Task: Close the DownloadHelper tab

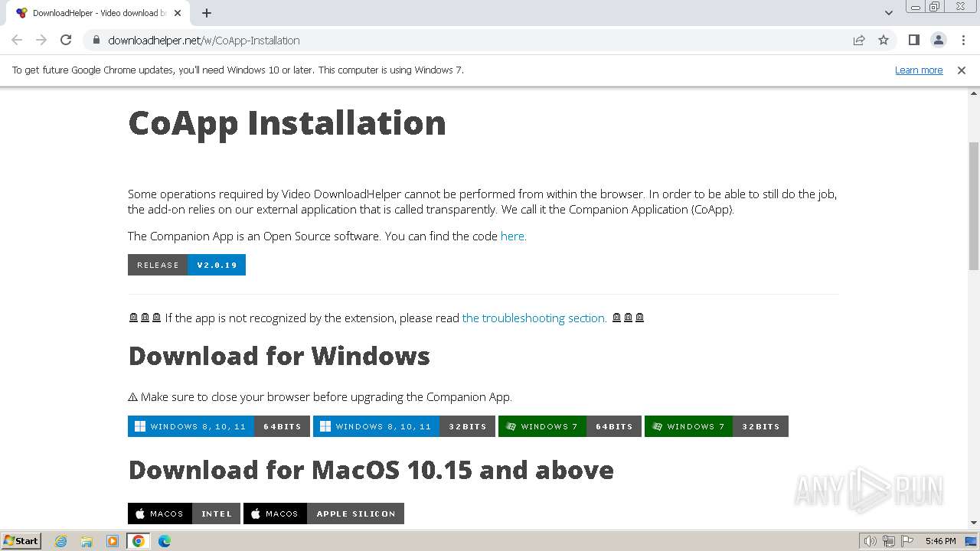Action: [179, 13]
